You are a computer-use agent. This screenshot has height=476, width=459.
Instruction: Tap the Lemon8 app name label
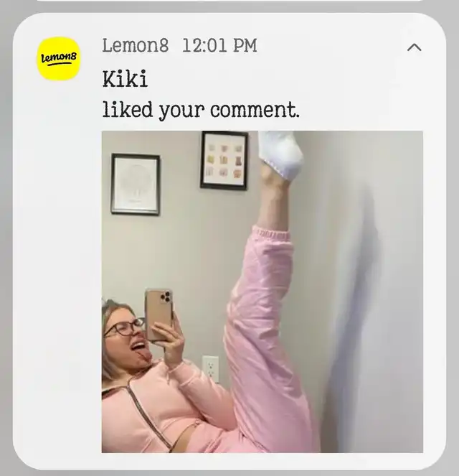(x=136, y=45)
